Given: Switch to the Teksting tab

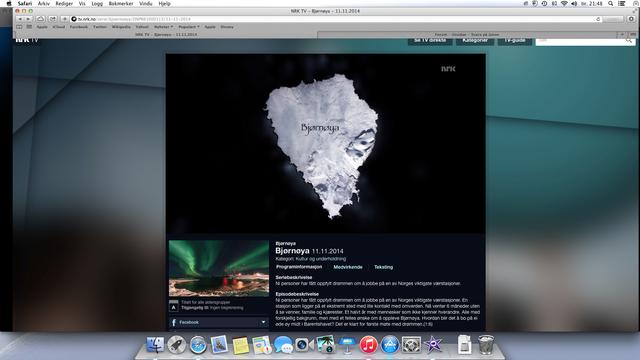Looking at the screenshot, I should click(x=383, y=267).
